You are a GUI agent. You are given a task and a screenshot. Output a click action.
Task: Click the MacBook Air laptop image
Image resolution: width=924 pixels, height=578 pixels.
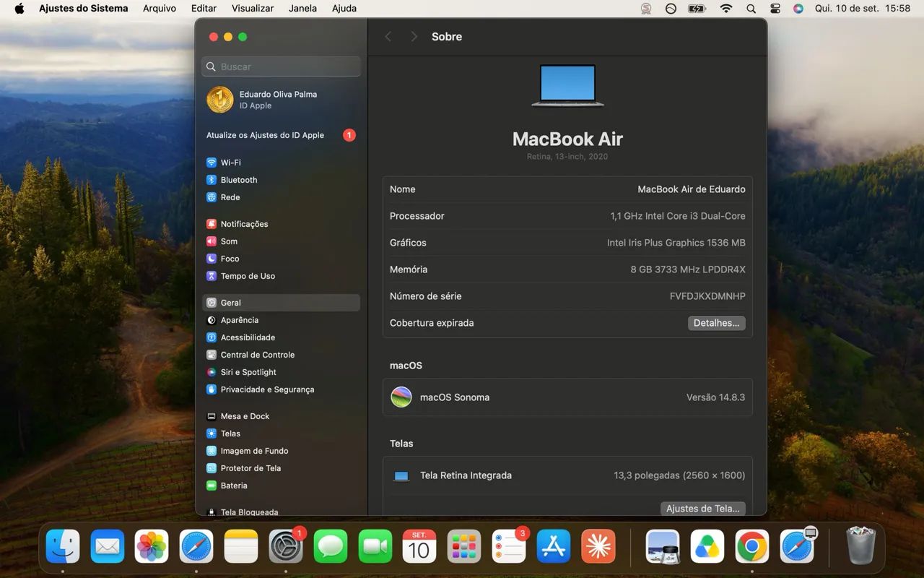pos(567,85)
